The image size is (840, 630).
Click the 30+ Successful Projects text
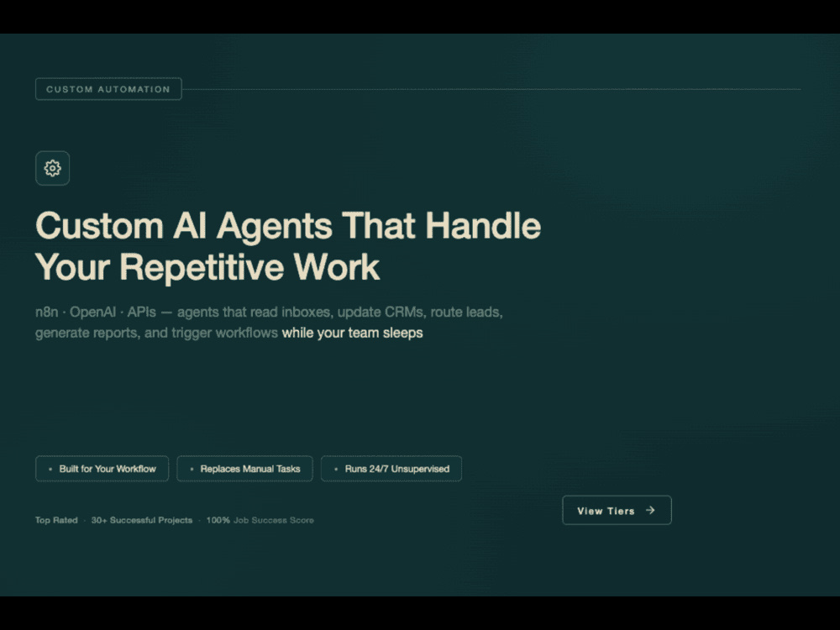point(141,520)
